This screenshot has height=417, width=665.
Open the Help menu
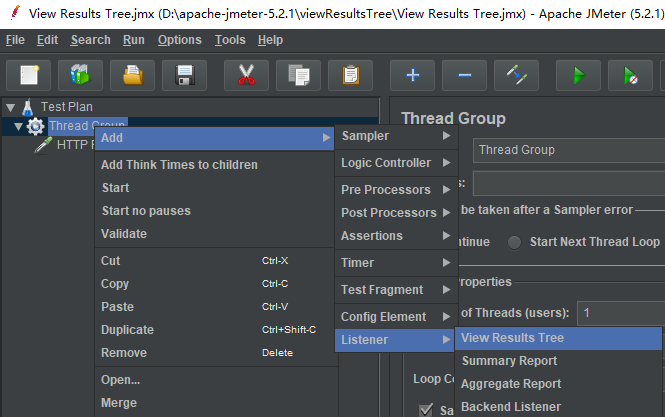pos(270,40)
